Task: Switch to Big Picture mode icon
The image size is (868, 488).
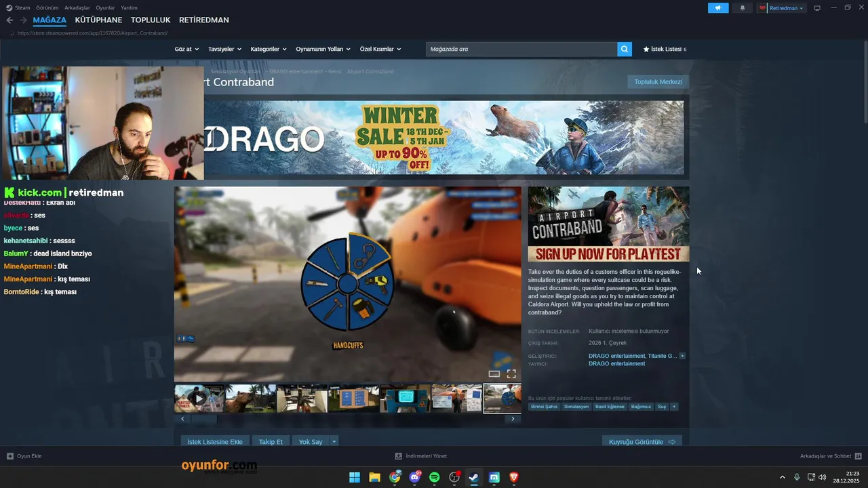Action: [817, 8]
